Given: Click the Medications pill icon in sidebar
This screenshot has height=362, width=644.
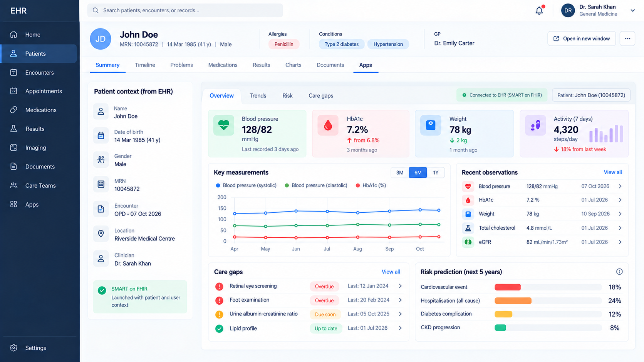Looking at the screenshot, I should (13, 110).
